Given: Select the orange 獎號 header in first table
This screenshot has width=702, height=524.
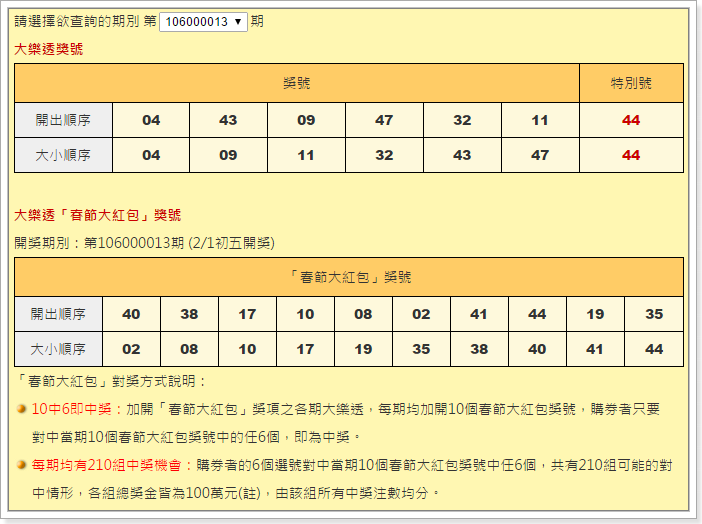Looking at the screenshot, I should [x=297, y=83].
